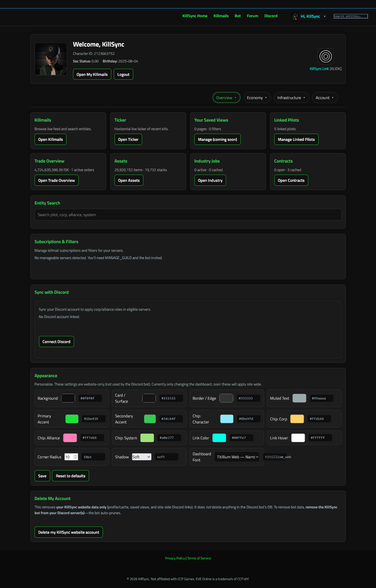376x588 pixels.
Task: Click Manage (coming soon) button
Action: (x=217, y=139)
